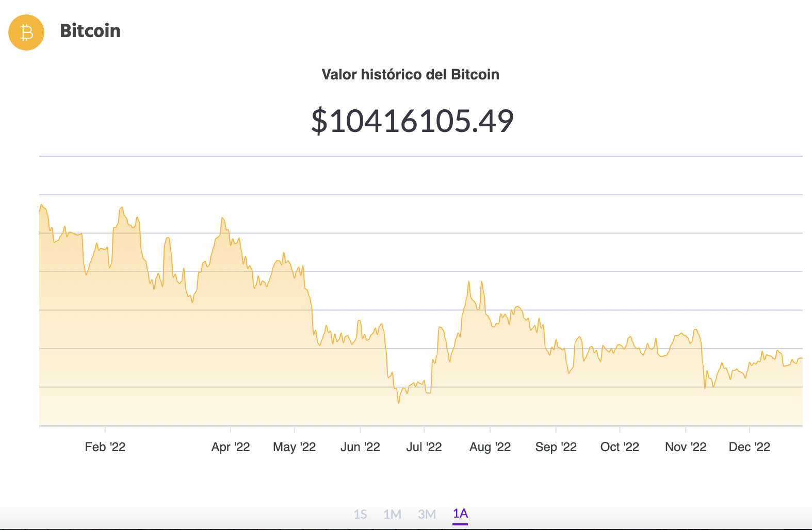Click the Nov '22 axis label
812x530 pixels.
686,447
